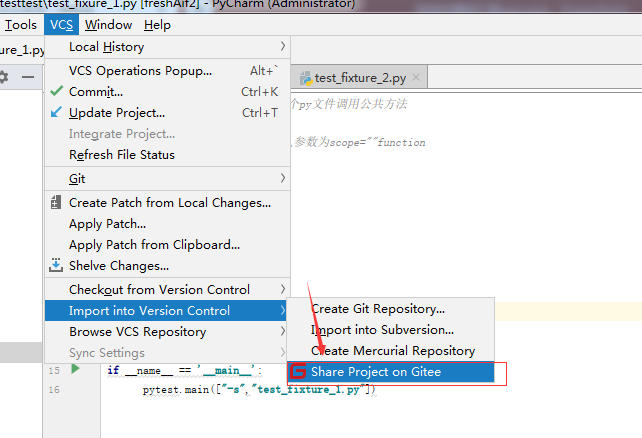Choose Apply Patch...
This screenshot has height=438, width=642.
tap(167, 224)
